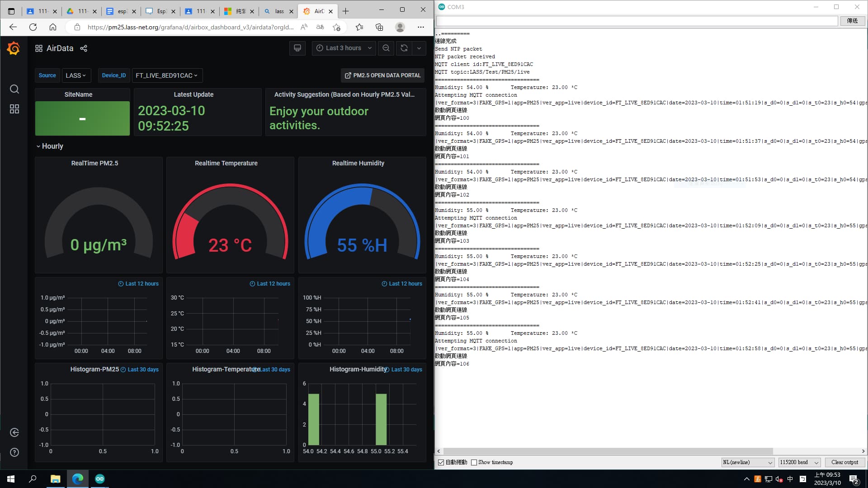
Task: Click the zoom out time range icon
Action: pyautogui.click(x=386, y=48)
